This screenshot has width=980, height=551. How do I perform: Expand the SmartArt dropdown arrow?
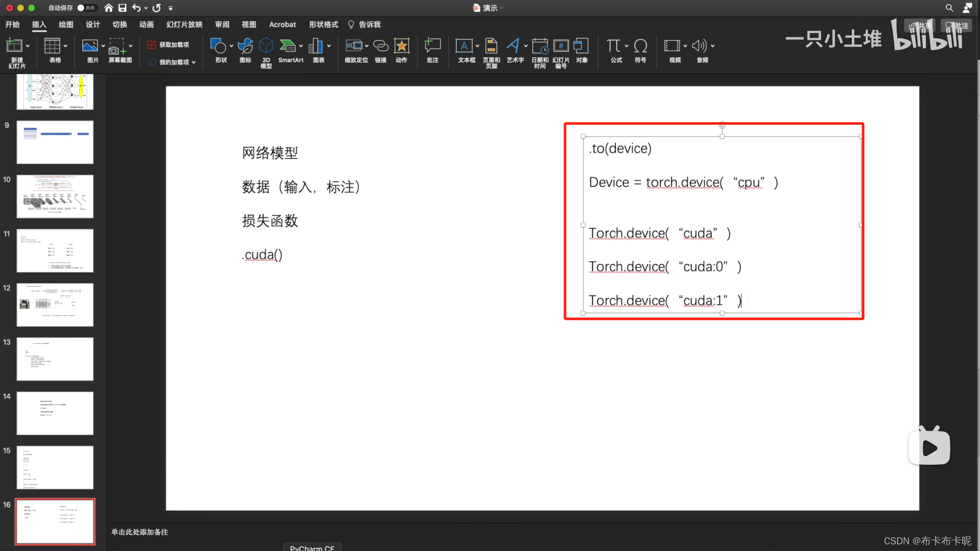(x=301, y=46)
